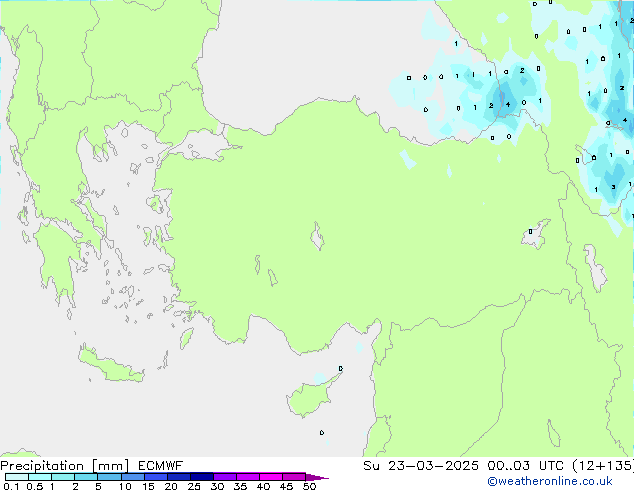Select the 2 to 5 mm legend color
This screenshot has width=634, height=490.
click(x=86, y=477)
